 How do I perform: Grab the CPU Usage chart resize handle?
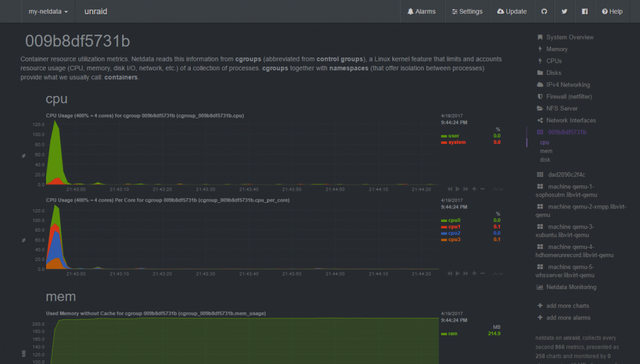coord(498,189)
